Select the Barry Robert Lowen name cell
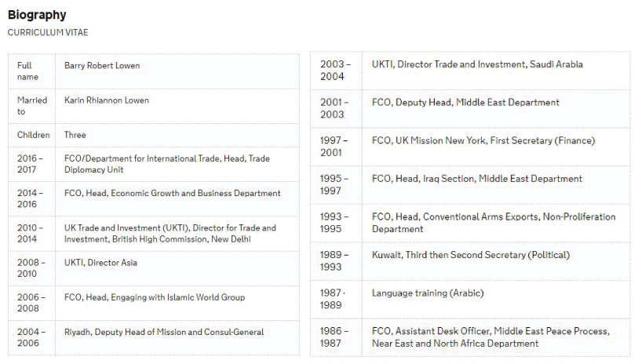This screenshot has height=364, width=638. point(102,65)
